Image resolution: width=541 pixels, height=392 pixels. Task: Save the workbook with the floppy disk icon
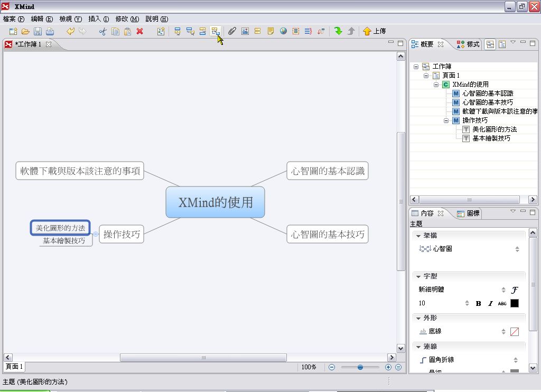[x=38, y=31]
